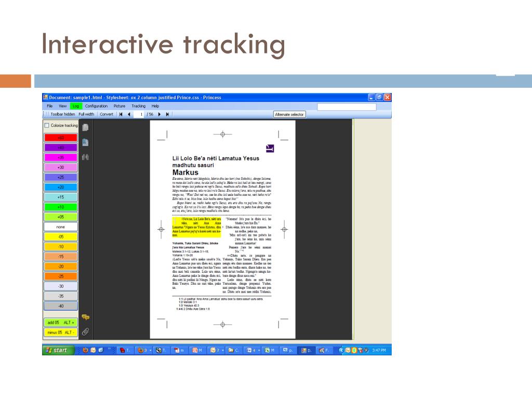Go to previous page arrow

(129, 114)
